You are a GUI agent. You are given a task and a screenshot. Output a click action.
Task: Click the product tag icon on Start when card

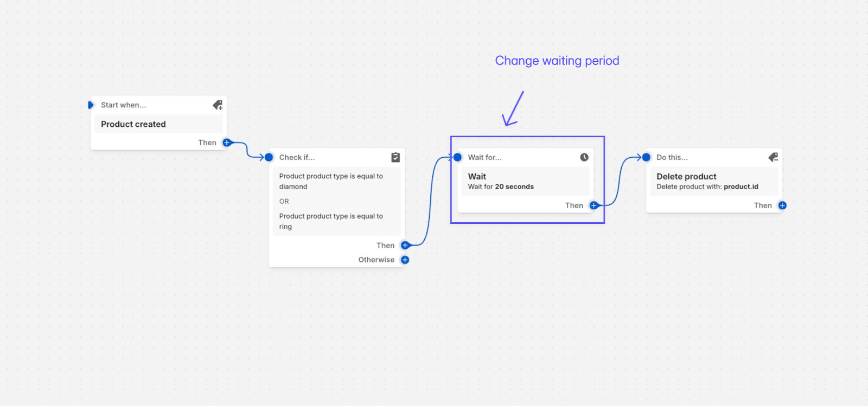click(218, 105)
